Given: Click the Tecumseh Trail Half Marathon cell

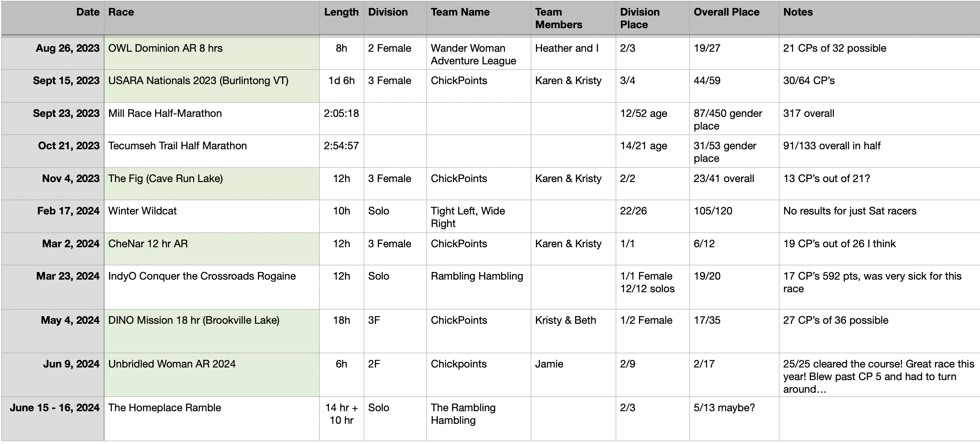Looking at the screenshot, I should pos(177,146).
